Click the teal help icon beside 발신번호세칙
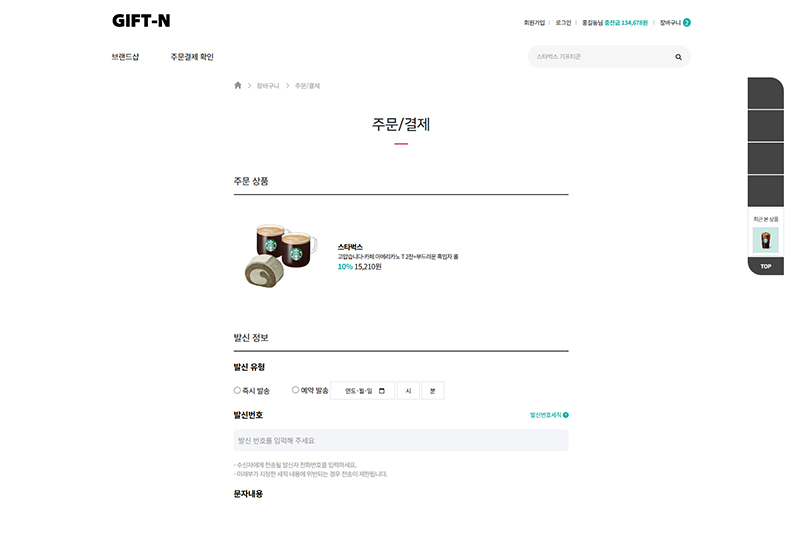This screenshot has width=800, height=550. coord(565,415)
